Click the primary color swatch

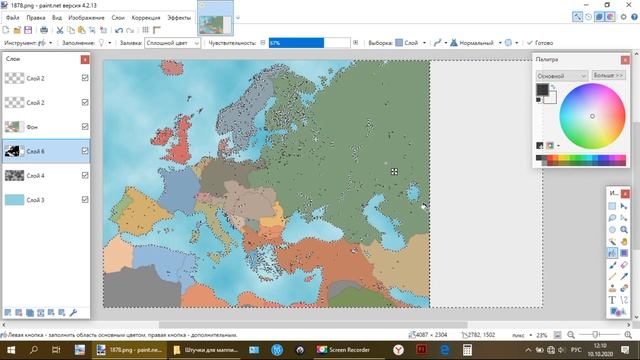click(x=542, y=90)
